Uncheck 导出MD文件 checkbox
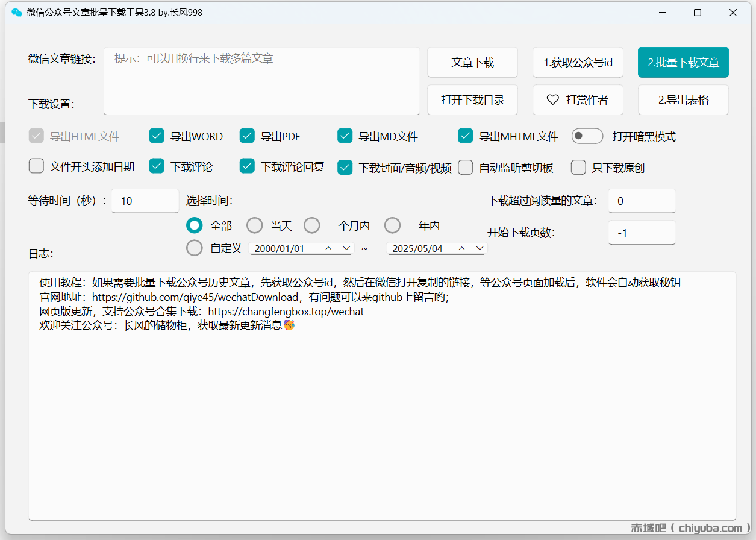The height and width of the screenshot is (540, 756). (345, 136)
